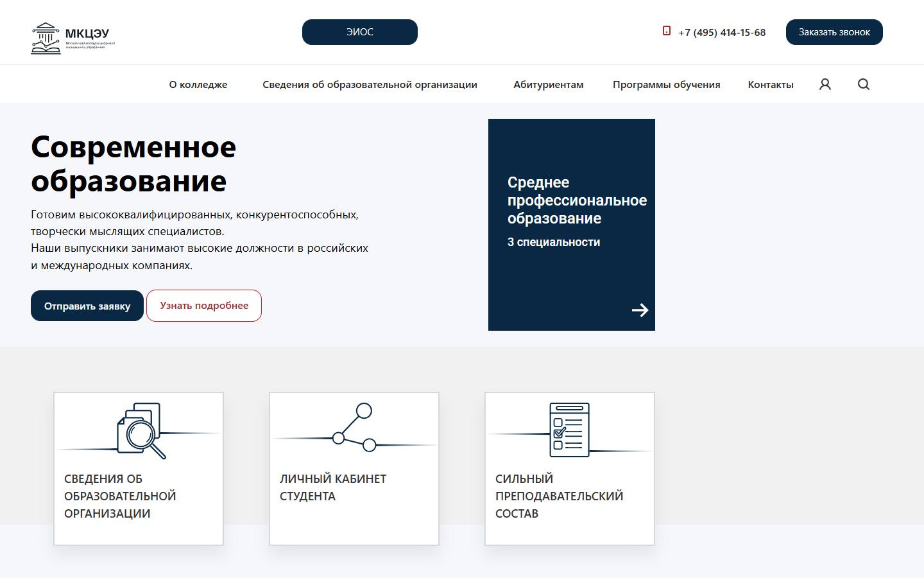
Task: Open the О колледже menu
Action: tap(198, 85)
